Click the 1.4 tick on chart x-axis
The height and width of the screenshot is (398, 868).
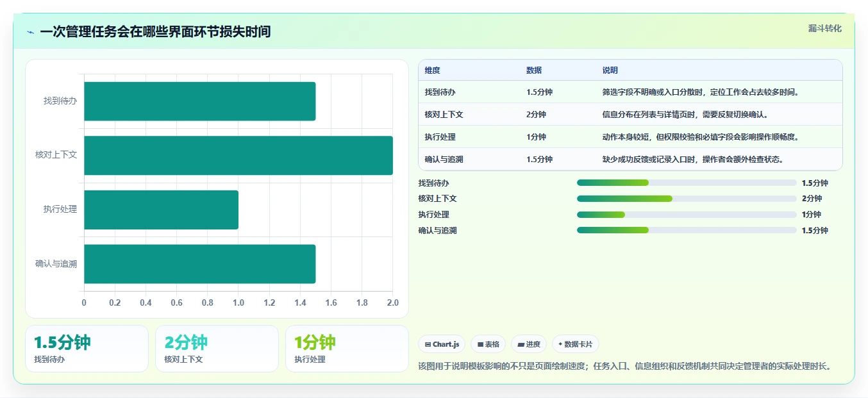(300, 303)
